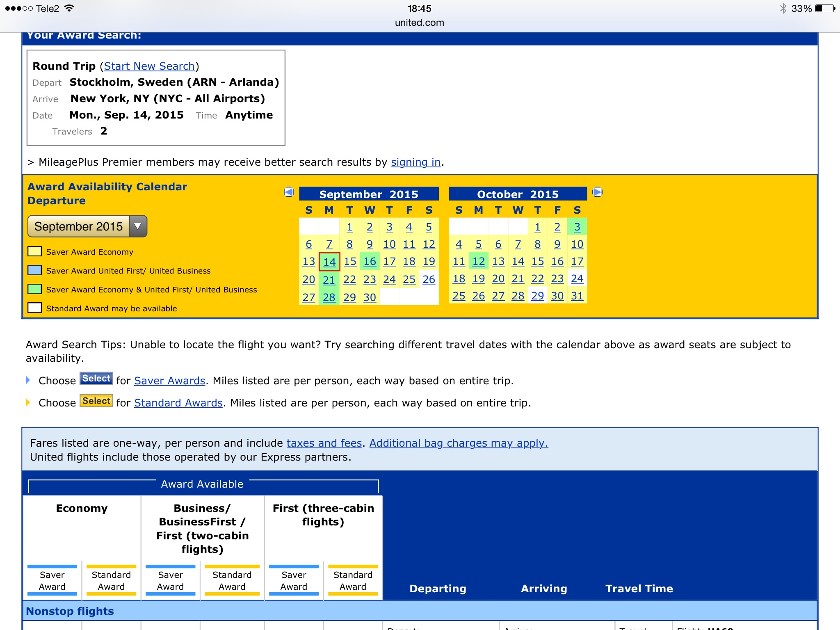Select September 30 in the calendar

tap(370, 297)
